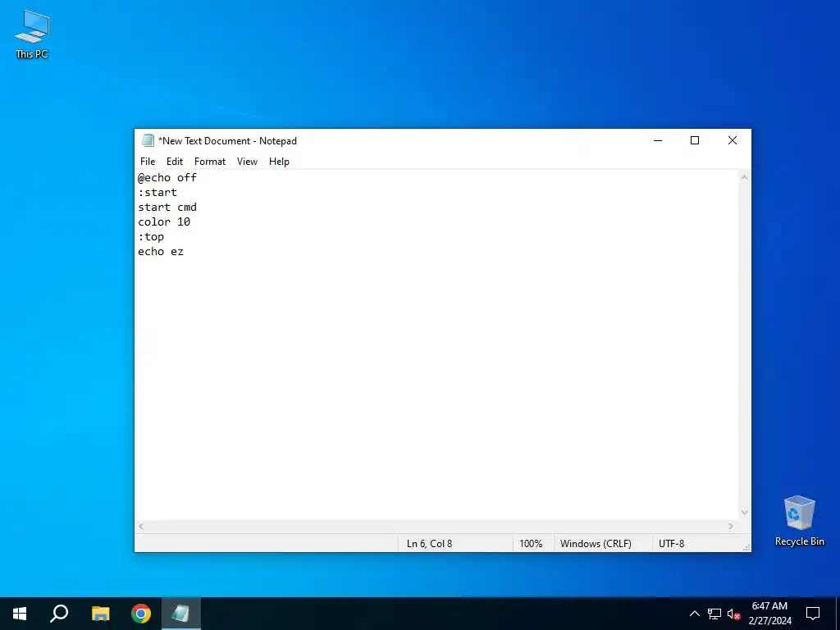
Task: Show hidden system tray icons
Action: [694, 614]
